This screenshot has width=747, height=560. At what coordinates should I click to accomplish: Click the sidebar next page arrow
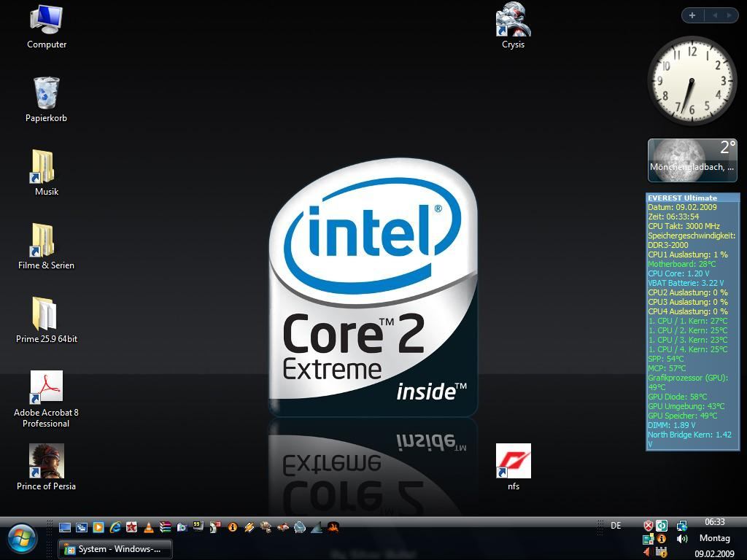click(x=729, y=15)
